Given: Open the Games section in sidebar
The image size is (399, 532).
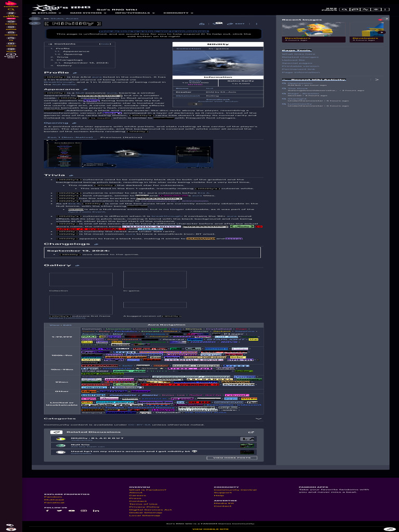Looking at the screenshot, I should (x=11, y=23).
